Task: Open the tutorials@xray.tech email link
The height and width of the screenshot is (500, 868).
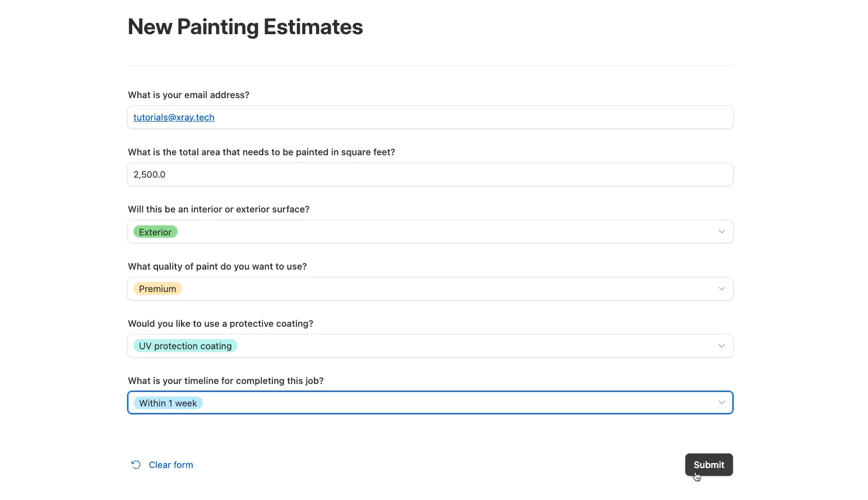Action: [x=174, y=117]
